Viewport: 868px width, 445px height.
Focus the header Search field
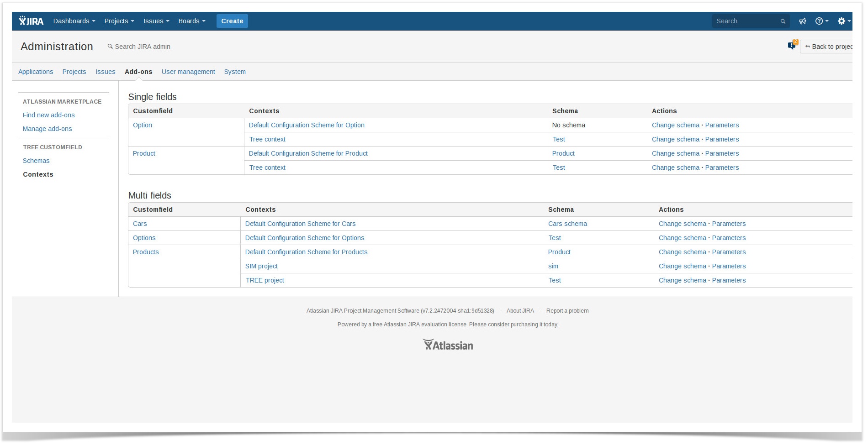[750, 21]
